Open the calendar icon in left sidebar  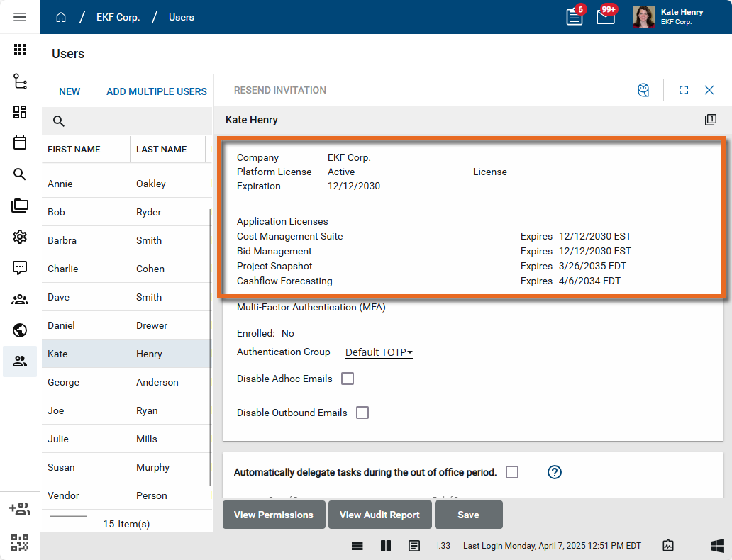pos(20,143)
